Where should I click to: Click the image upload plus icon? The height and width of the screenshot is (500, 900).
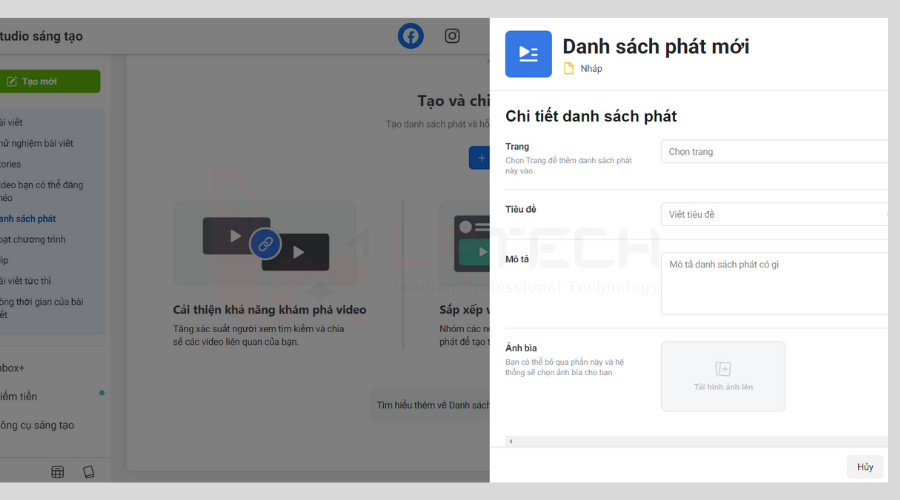point(723,369)
